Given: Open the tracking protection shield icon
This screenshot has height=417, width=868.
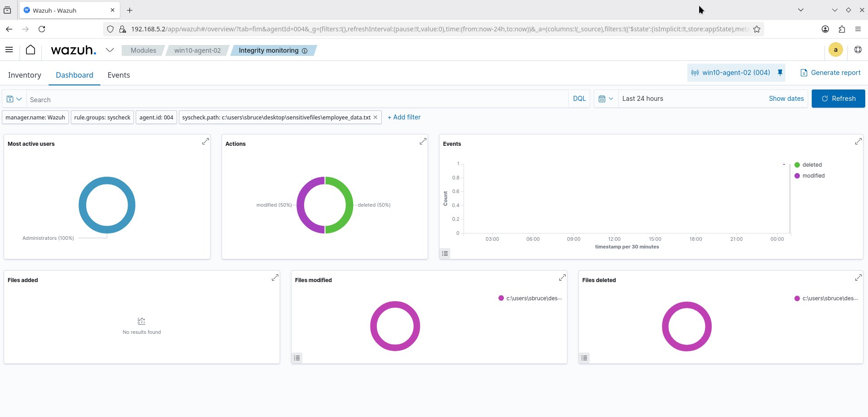Looking at the screenshot, I should click(x=110, y=29).
